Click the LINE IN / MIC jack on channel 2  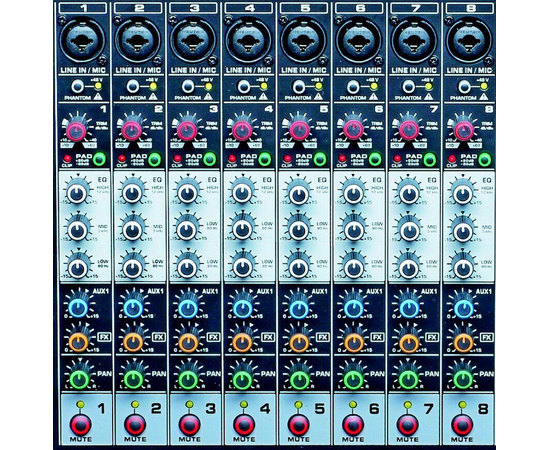138,41
